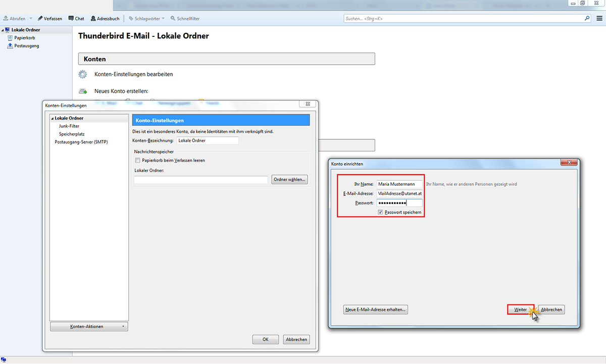Open the Adressbuch address book

point(105,19)
